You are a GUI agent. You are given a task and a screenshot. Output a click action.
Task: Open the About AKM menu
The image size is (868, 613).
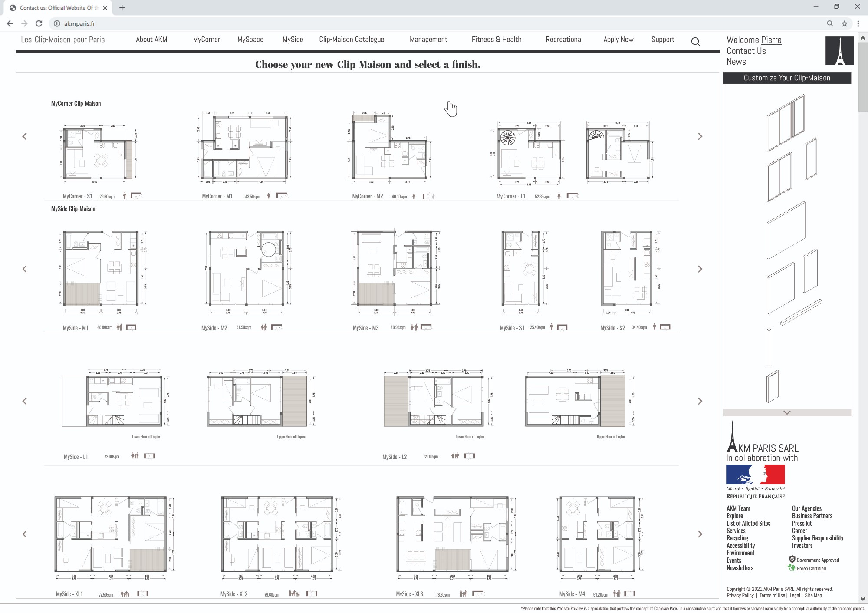click(x=151, y=40)
